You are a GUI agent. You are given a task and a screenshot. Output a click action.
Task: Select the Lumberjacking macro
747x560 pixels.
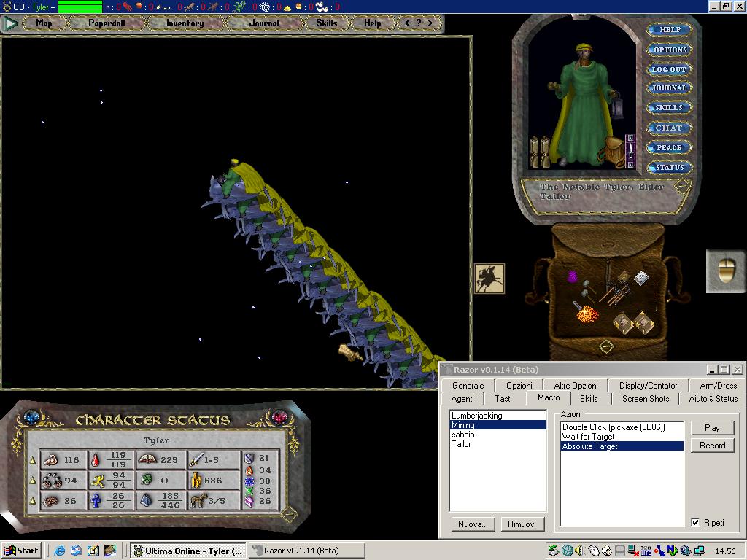(x=498, y=416)
